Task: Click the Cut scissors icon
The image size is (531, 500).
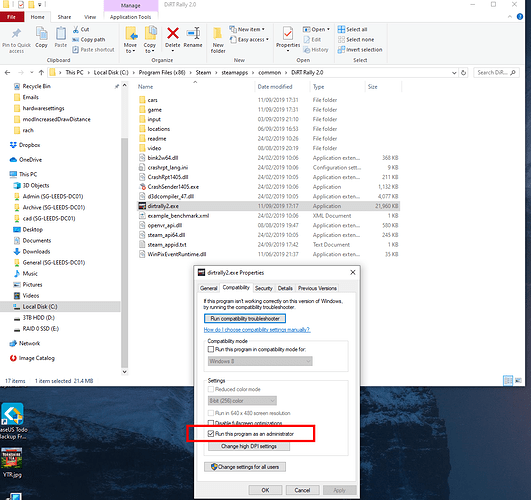Action: (x=76, y=29)
